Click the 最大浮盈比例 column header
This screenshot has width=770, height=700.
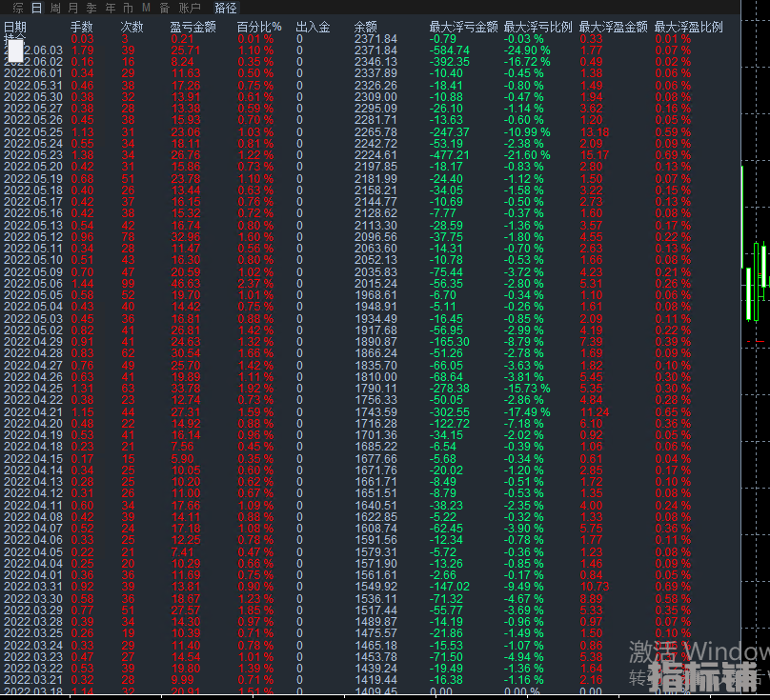(689, 28)
